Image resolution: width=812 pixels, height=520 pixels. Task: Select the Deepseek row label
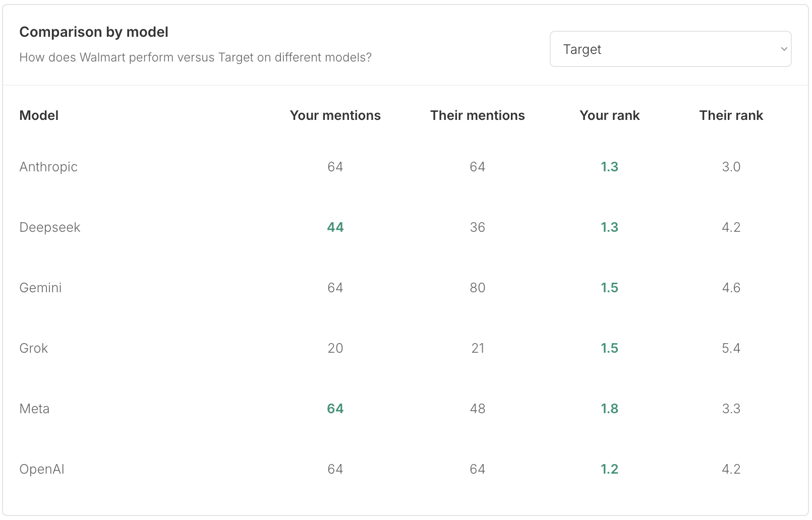pyautogui.click(x=49, y=227)
